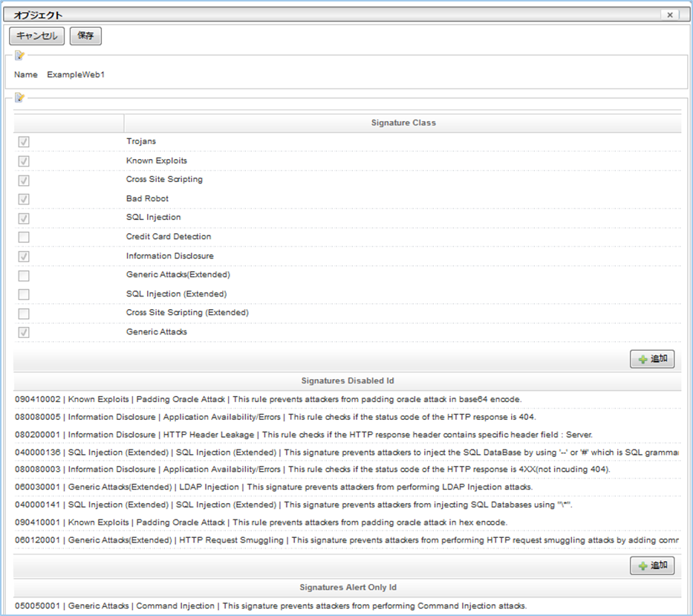
Task: Click the Signatures Alert Only Id header
Action: [x=347, y=588]
